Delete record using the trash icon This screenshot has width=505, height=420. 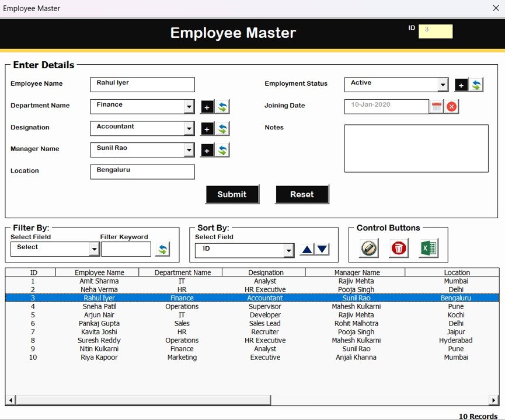[x=399, y=249]
